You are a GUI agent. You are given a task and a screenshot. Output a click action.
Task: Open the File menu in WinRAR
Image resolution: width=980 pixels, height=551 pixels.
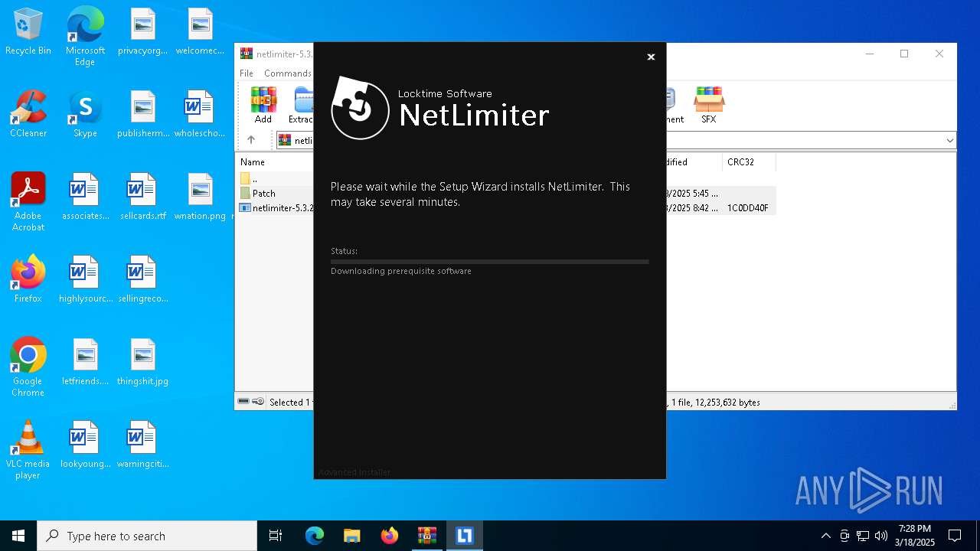(x=247, y=73)
